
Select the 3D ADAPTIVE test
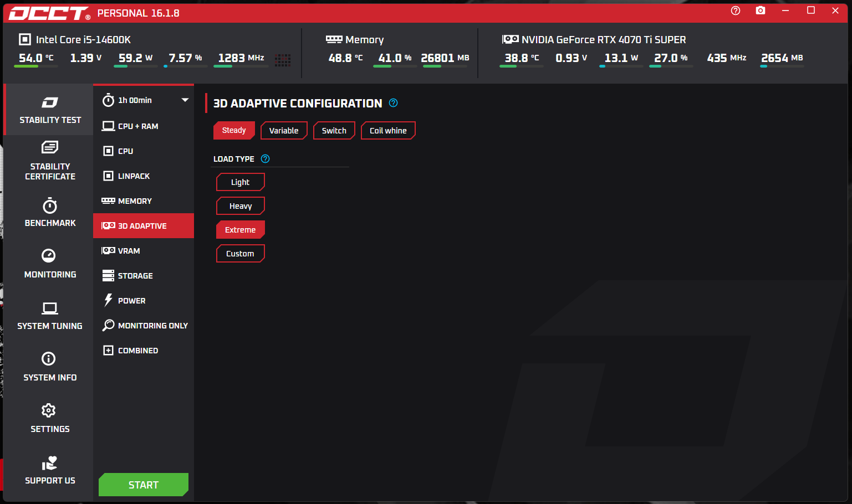point(144,226)
